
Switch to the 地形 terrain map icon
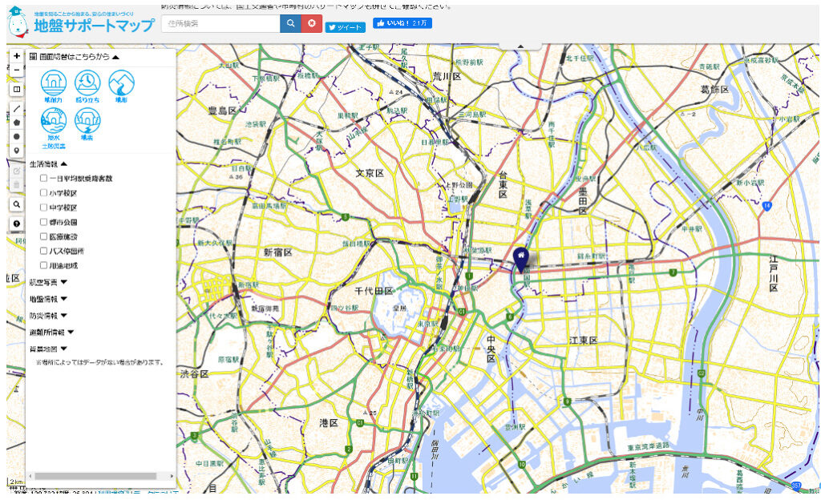click(x=121, y=84)
